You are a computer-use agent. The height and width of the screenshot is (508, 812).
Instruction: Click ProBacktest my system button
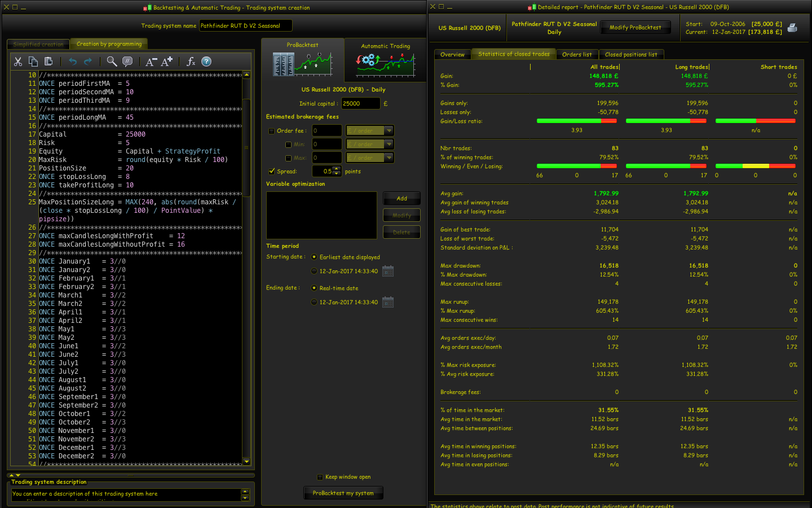coord(343,493)
